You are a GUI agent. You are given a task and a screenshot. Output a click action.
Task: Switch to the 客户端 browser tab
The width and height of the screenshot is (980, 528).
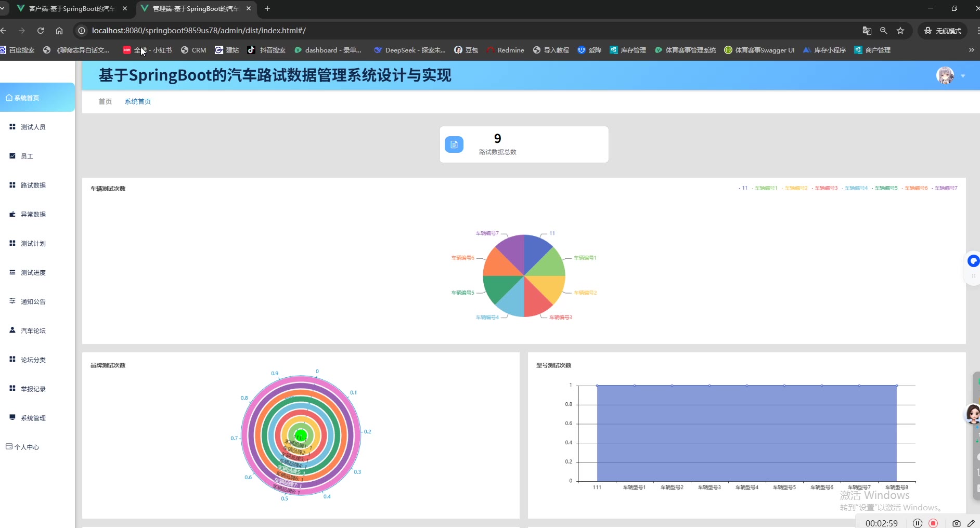[71, 9]
